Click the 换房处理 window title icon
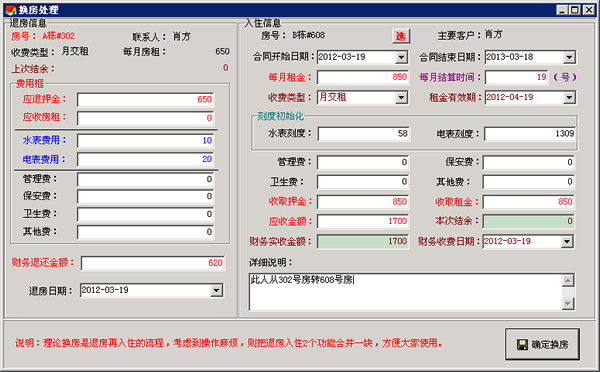600x372 pixels. coord(11,10)
